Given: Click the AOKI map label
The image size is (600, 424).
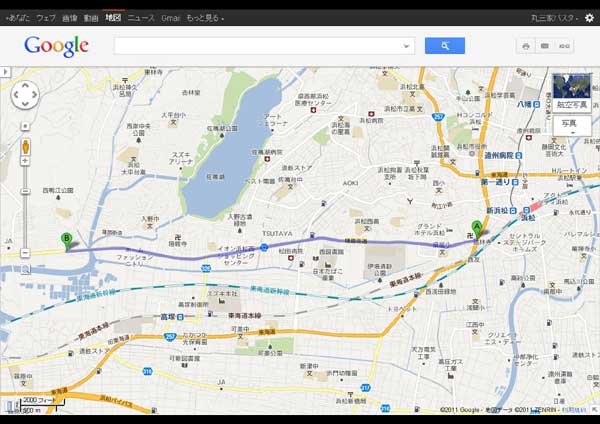Looking at the screenshot, I should (350, 183).
